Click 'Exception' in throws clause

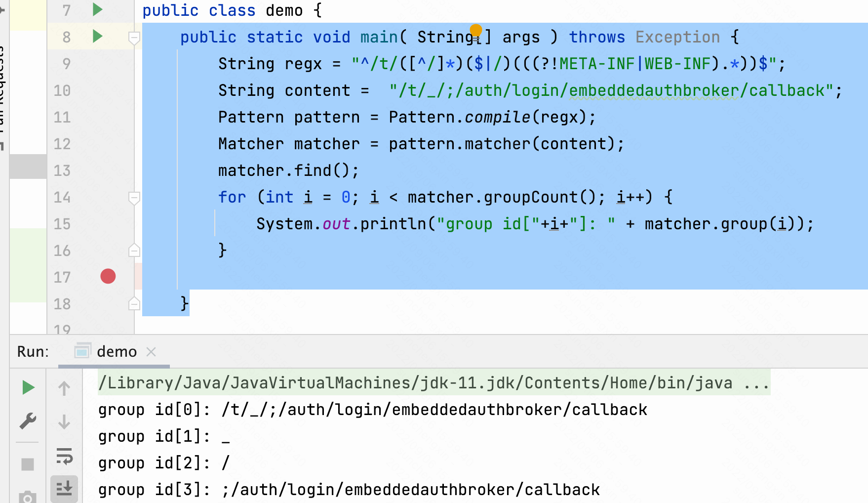[677, 37]
